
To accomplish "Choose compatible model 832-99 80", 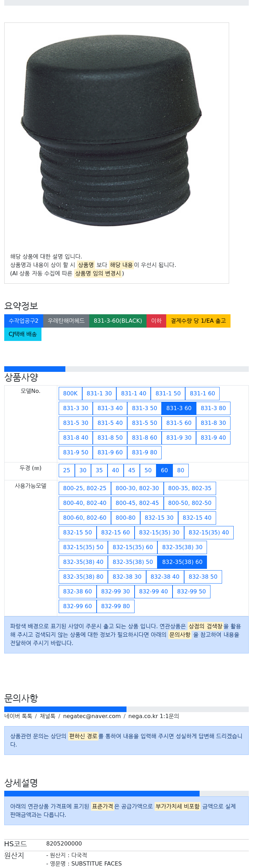I will tap(116, 606).
